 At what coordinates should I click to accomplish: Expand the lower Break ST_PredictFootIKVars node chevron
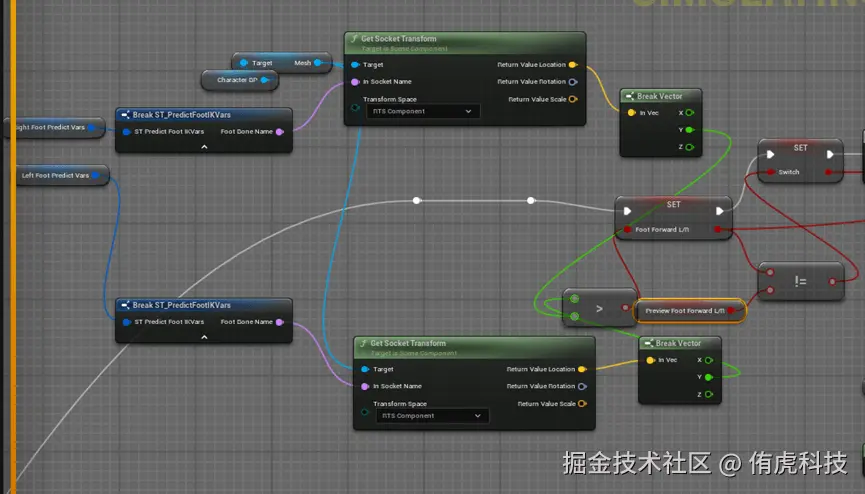[204, 337]
